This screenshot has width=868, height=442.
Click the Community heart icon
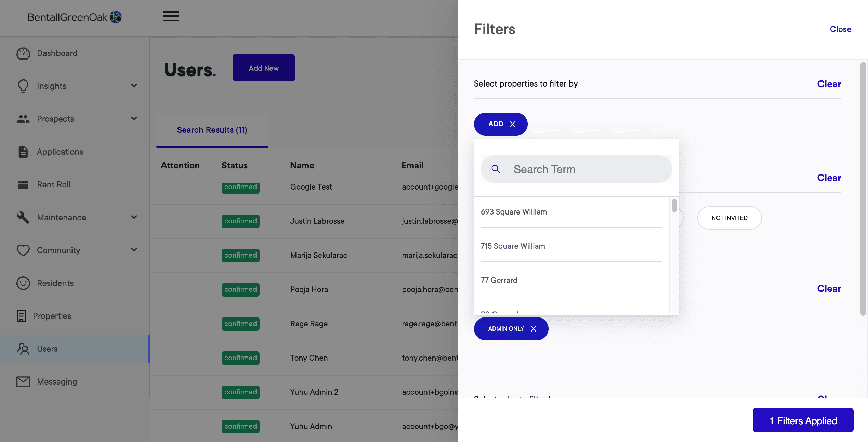[x=23, y=250]
